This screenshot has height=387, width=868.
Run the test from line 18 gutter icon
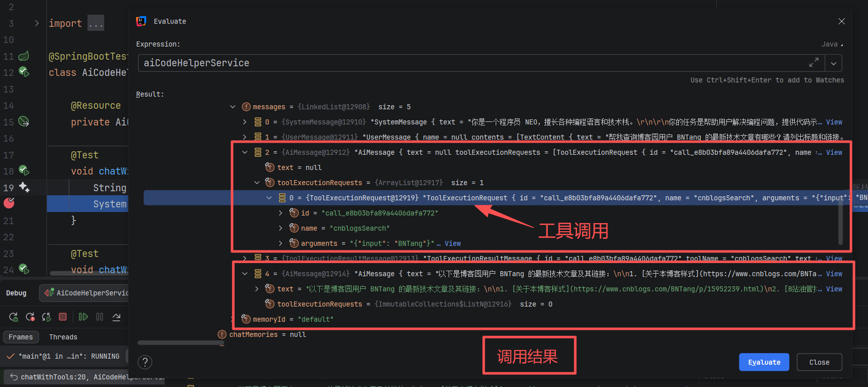point(24,170)
